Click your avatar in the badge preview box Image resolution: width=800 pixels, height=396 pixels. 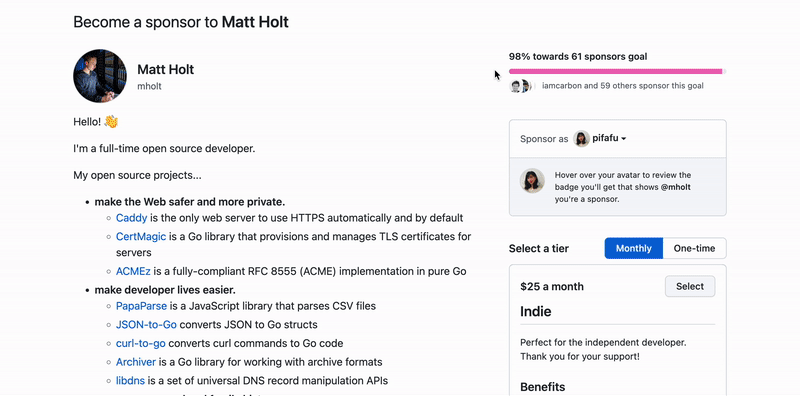pos(532,181)
